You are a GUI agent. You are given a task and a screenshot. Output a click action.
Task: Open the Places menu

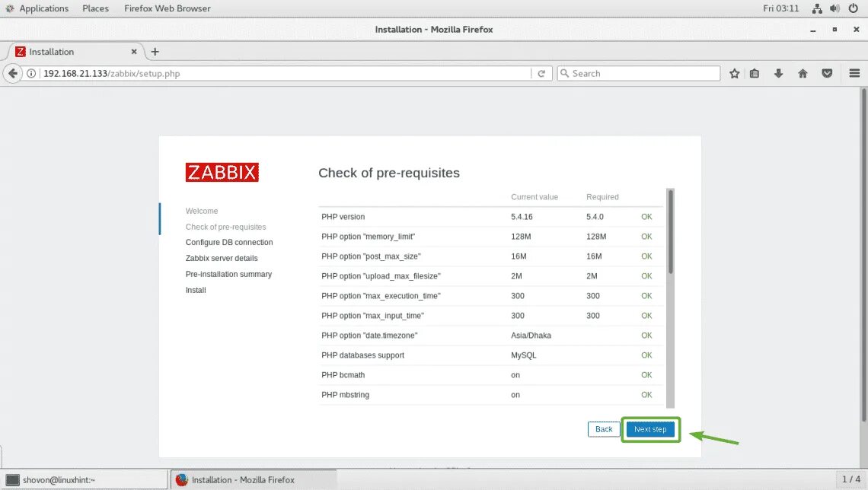[95, 8]
